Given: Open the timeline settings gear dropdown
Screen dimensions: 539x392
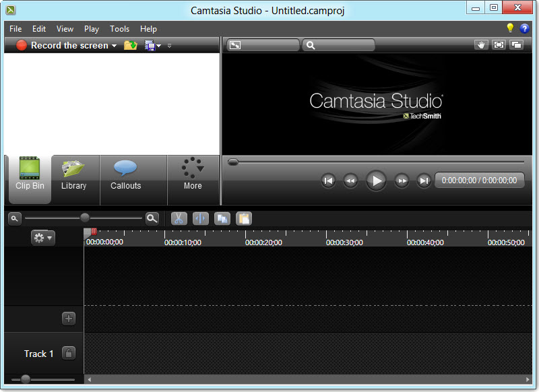Looking at the screenshot, I should [43, 238].
